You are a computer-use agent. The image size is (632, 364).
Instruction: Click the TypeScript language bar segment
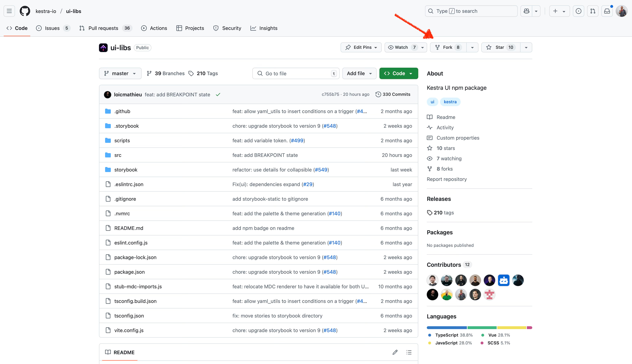(x=447, y=327)
